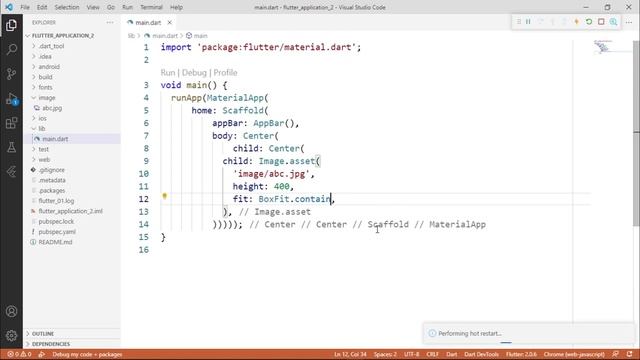640x360 pixels.
Task: Click the hot reload lightning icon
Action: click(x=577, y=22)
